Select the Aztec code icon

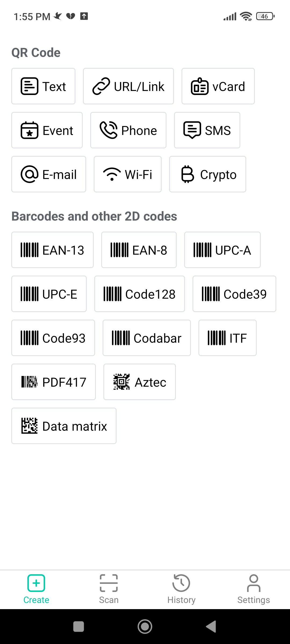tap(122, 382)
